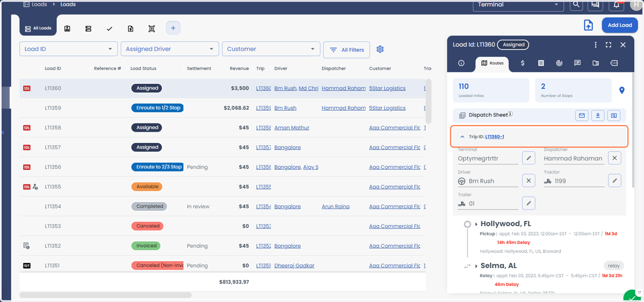Screen dimensions: 644x302
Task: Click the All Filters button
Action: click(347, 49)
